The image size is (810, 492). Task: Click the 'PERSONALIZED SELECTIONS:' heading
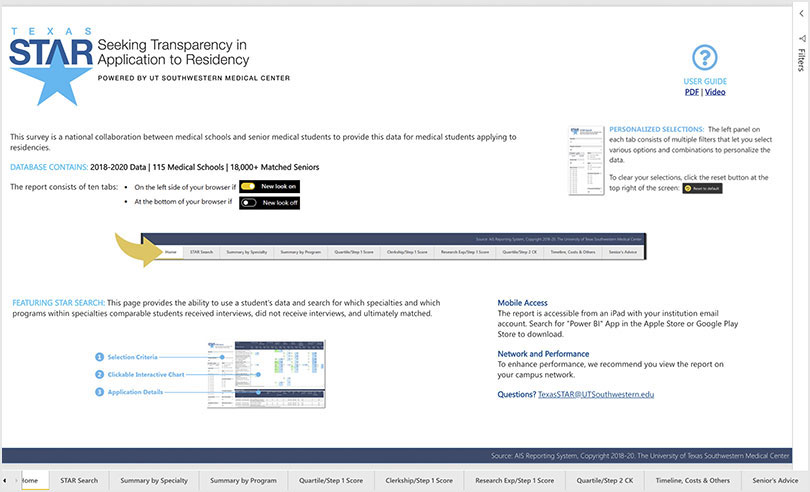coord(657,129)
